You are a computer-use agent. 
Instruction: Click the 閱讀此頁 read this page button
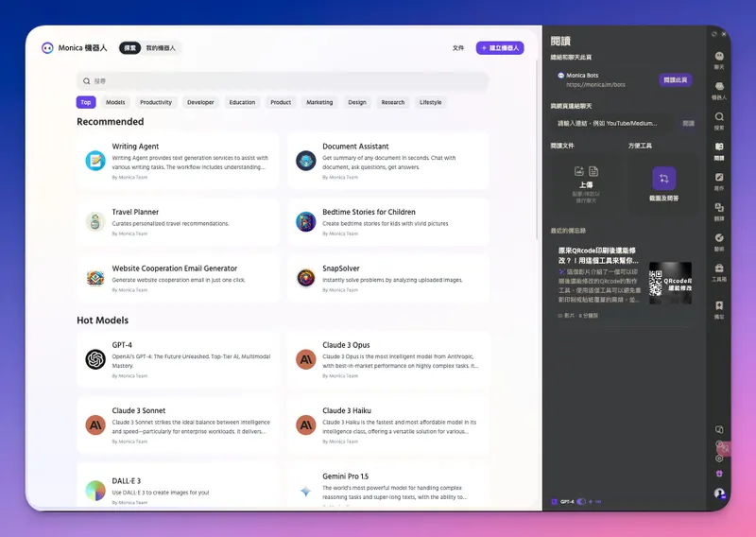point(676,80)
